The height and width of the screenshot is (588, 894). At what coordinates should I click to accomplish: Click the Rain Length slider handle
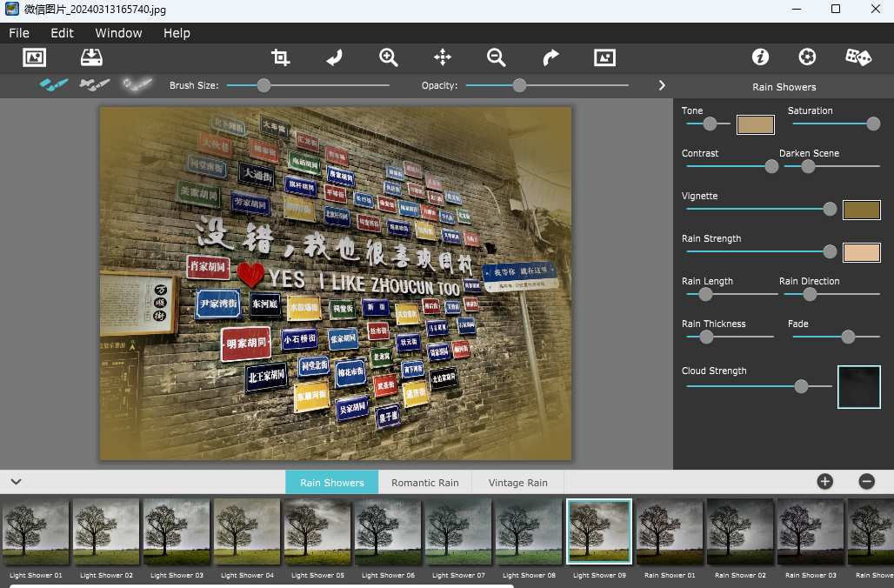[705, 294]
